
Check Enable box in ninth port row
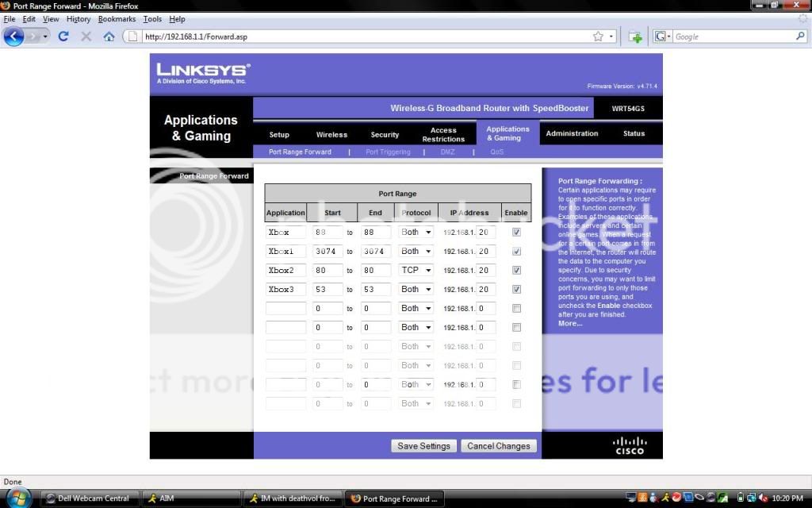(x=516, y=385)
